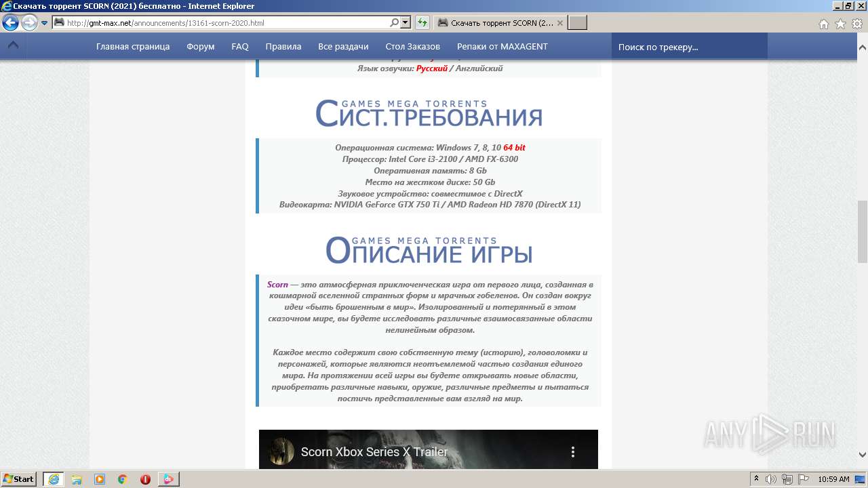Refresh the page with the green arrows icon

422,23
